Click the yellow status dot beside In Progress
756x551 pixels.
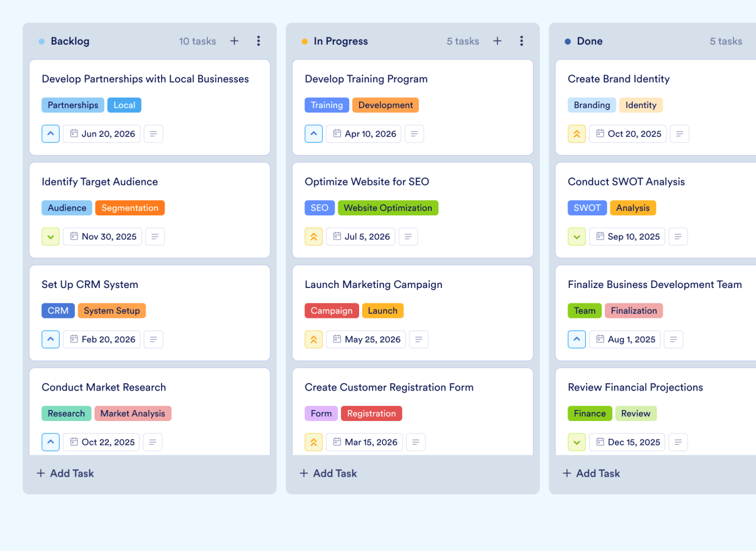point(304,41)
